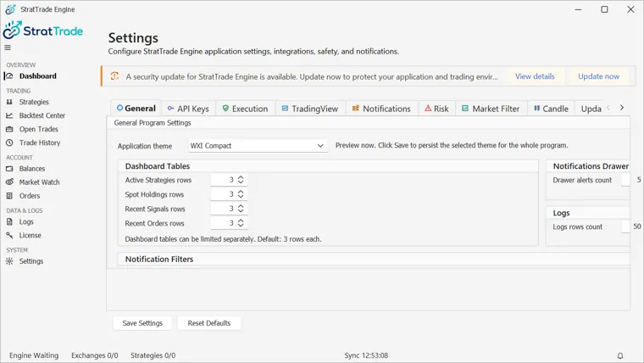Click the Engine Waiting status text
This screenshot has width=644, height=363.
click(x=34, y=355)
